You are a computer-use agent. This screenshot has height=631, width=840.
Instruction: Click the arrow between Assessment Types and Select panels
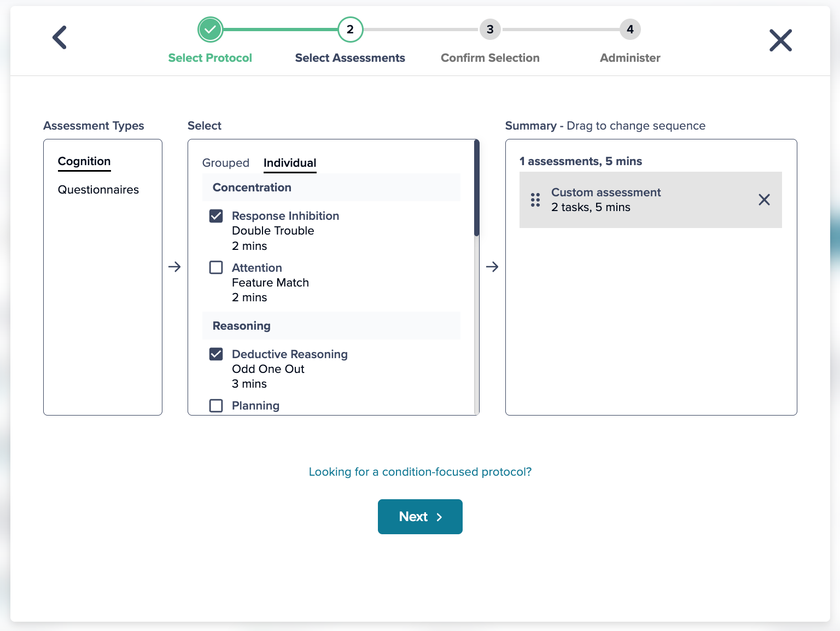pos(174,267)
